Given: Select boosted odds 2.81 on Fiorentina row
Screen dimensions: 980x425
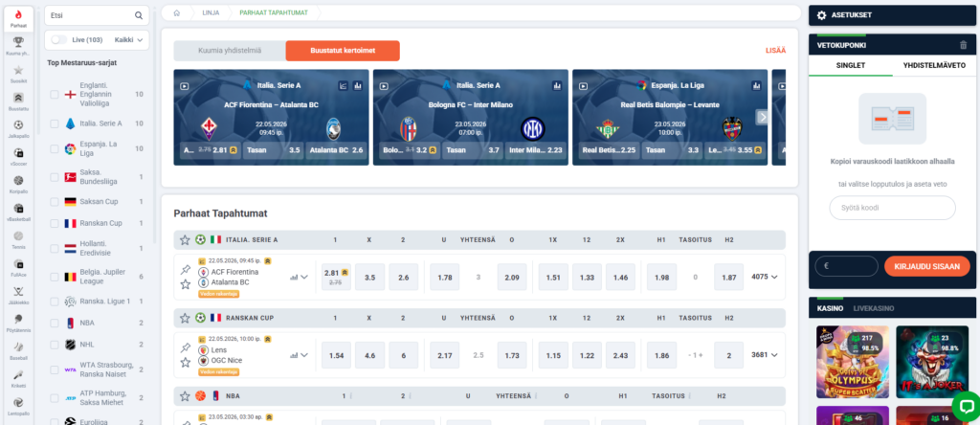Looking at the screenshot, I should point(336,277).
